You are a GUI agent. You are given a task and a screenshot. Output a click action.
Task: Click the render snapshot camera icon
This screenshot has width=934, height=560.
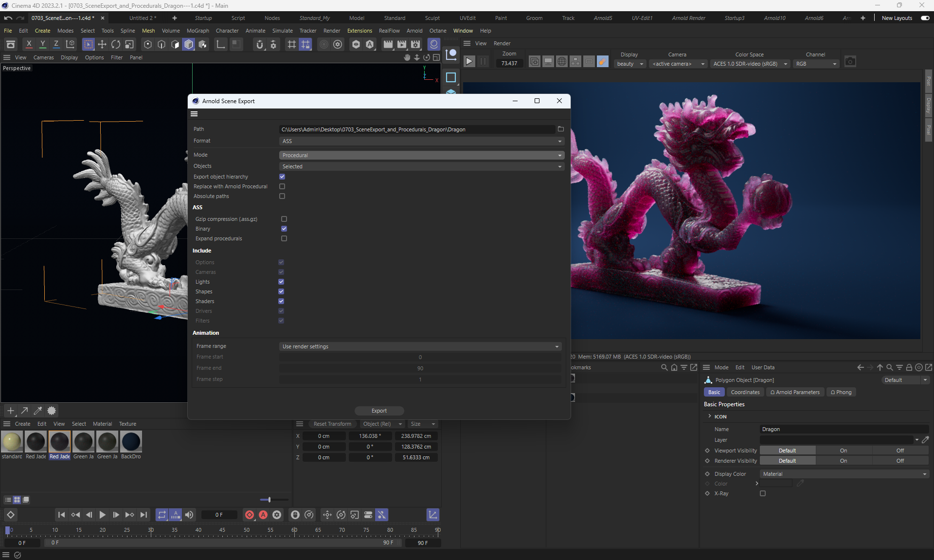[x=850, y=62]
